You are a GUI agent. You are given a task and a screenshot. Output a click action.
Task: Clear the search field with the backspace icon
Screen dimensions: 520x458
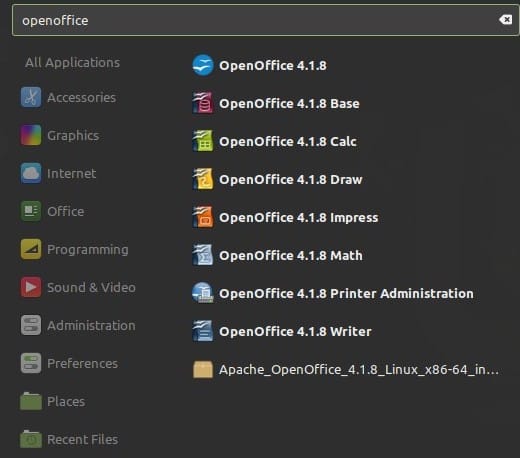(x=506, y=20)
